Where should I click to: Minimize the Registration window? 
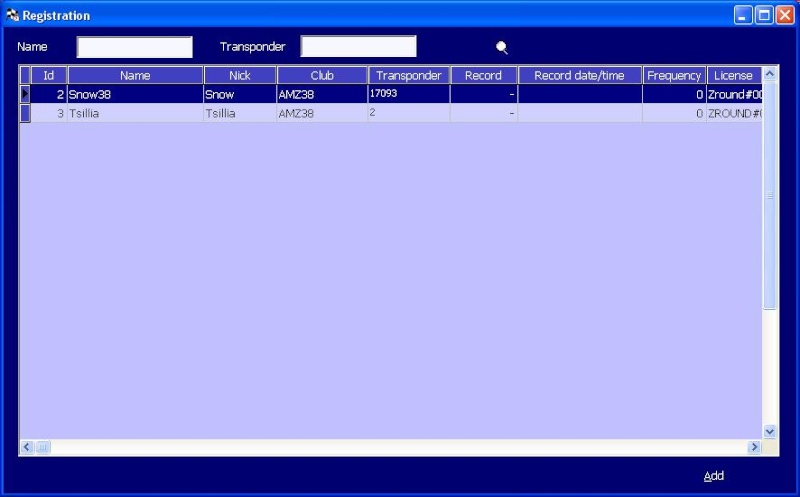(x=743, y=15)
